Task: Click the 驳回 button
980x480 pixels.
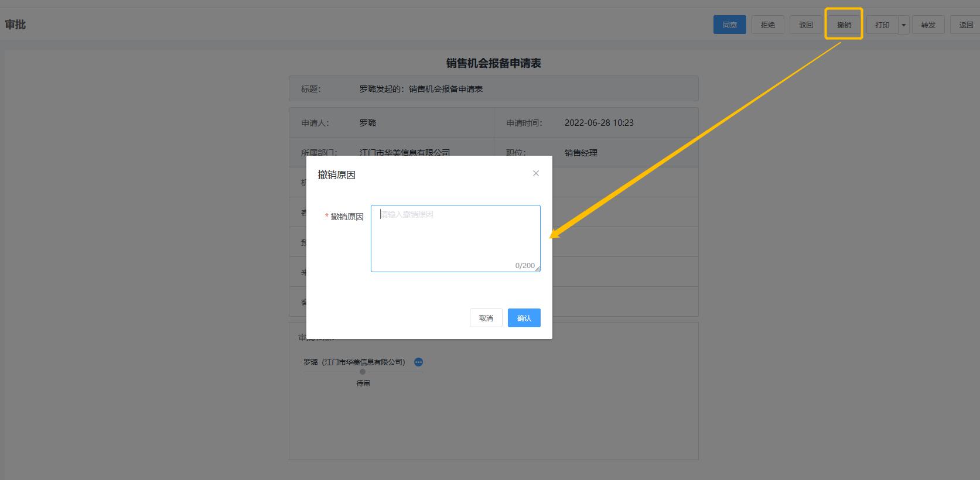Action: click(805, 25)
